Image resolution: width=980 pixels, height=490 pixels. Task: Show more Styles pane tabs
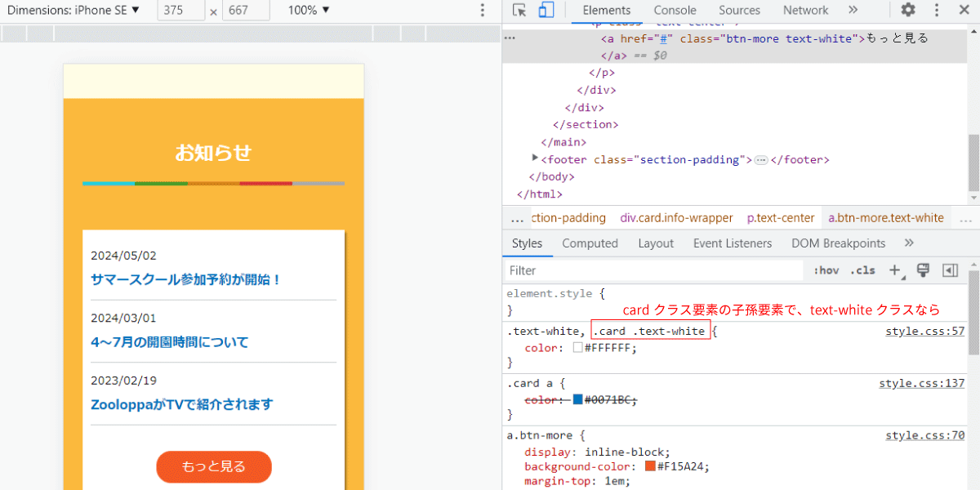coord(909,243)
